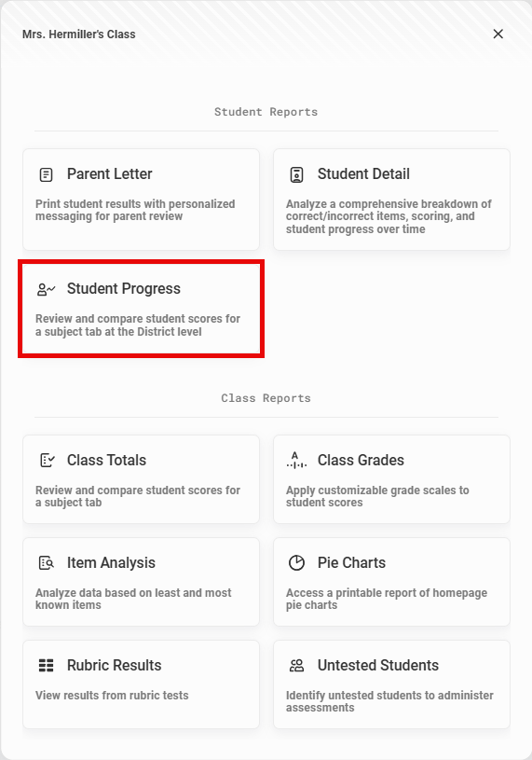Viewport: 532px width, 760px height.
Task: Select the Student Progress title
Action: 123,289
